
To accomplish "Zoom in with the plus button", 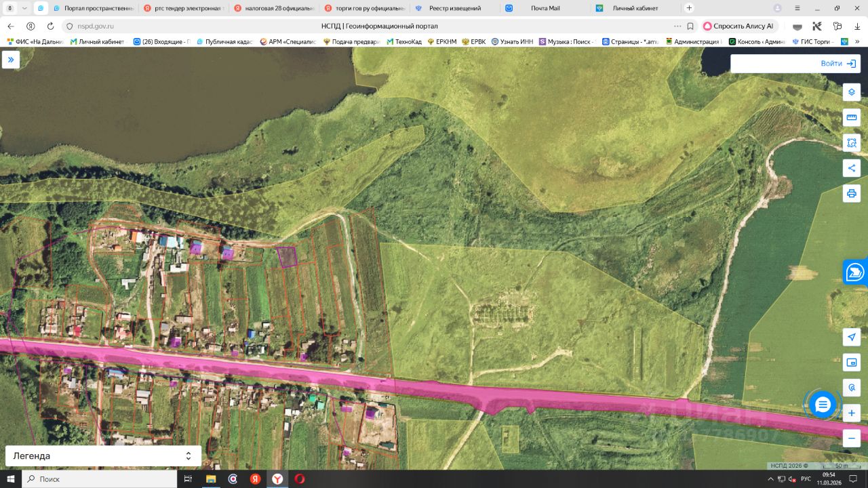I will point(852,413).
